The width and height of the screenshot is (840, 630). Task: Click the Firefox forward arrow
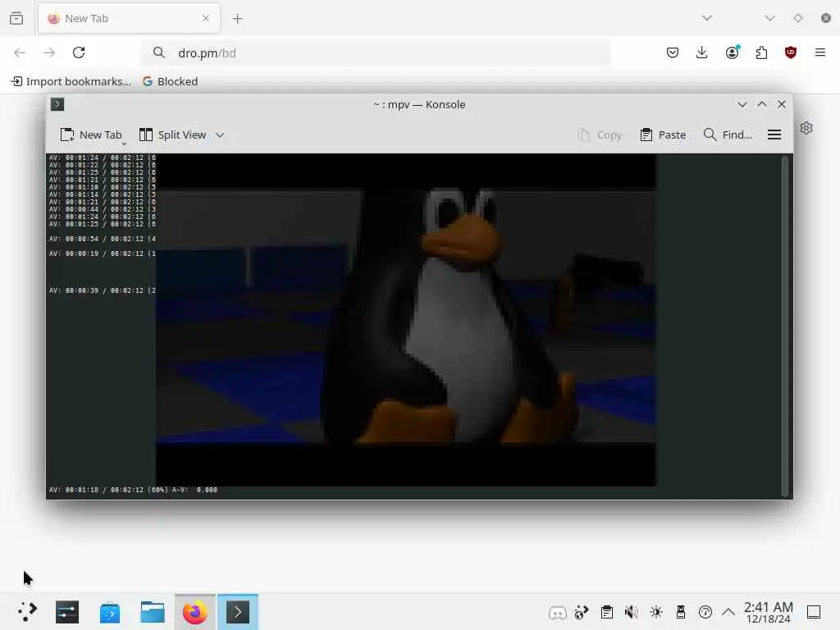click(x=48, y=52)
